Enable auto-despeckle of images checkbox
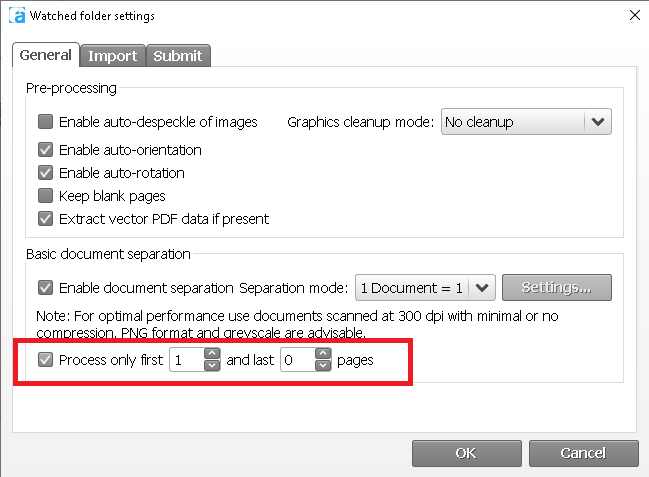The width and height of the screenshot is (649, 477). click(x=46, y=122)
